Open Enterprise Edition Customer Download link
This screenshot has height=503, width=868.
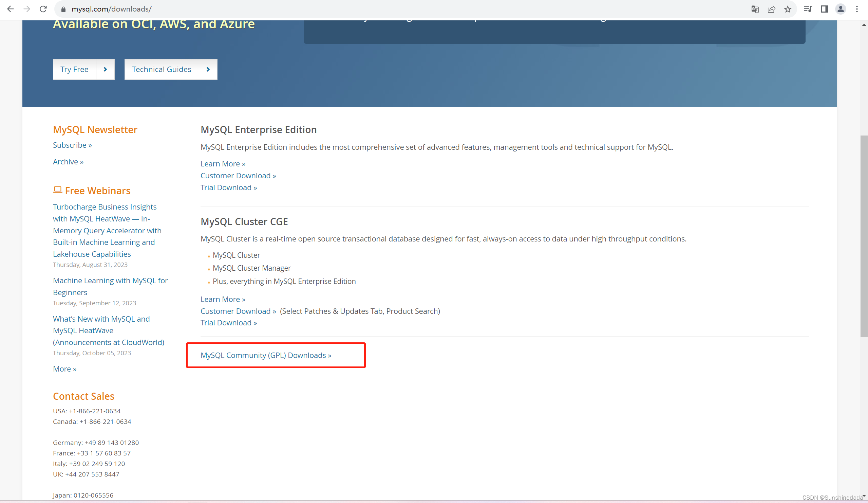click(238, 176)
